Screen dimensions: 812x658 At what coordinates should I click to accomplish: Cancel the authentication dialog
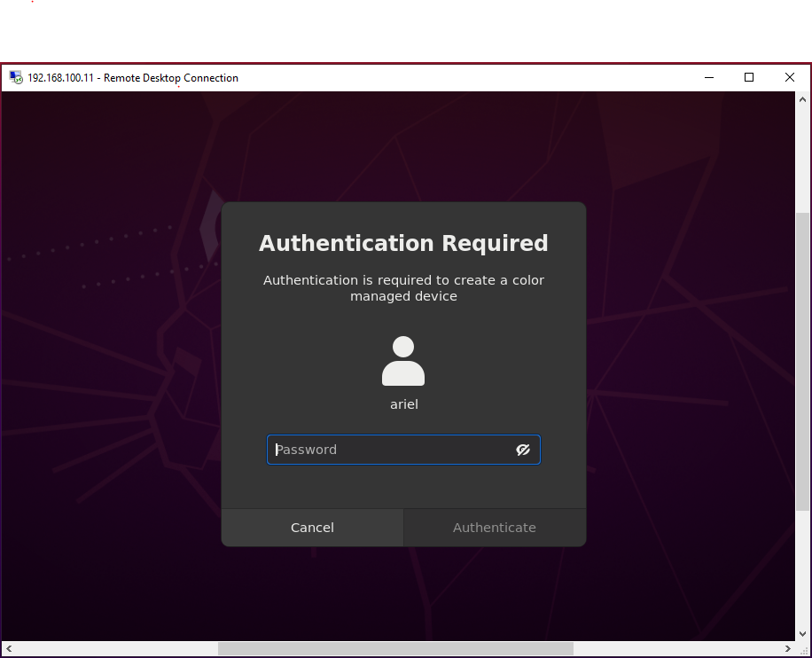(x=312, y=528)
